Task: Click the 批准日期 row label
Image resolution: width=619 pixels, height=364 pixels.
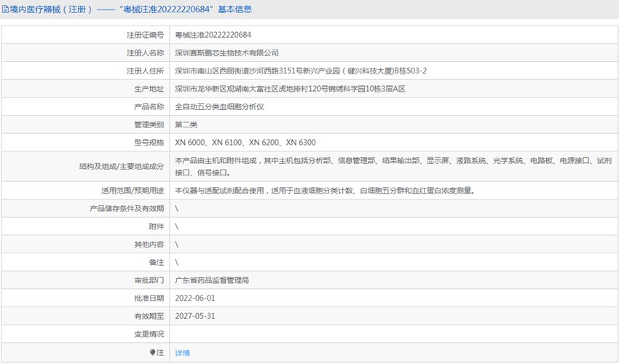Action: click(149, 298)
